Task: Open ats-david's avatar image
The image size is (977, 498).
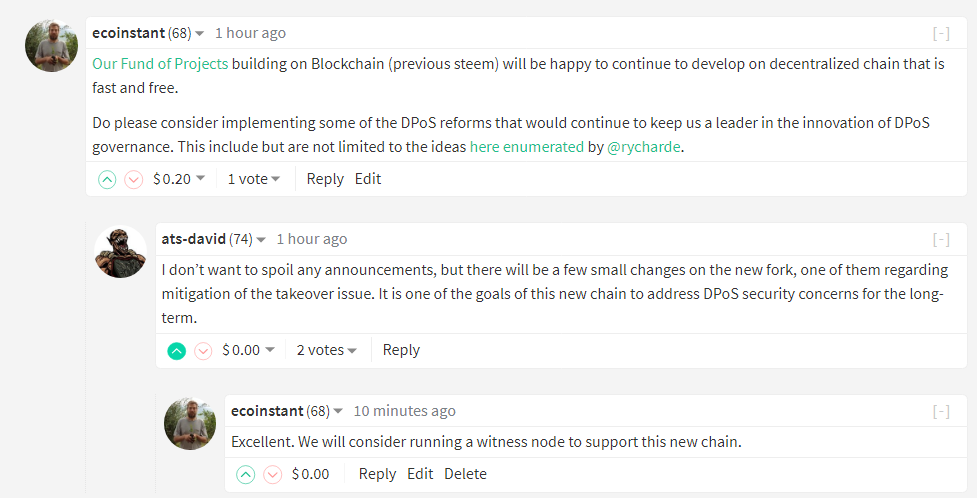Action: click(120, 252)
